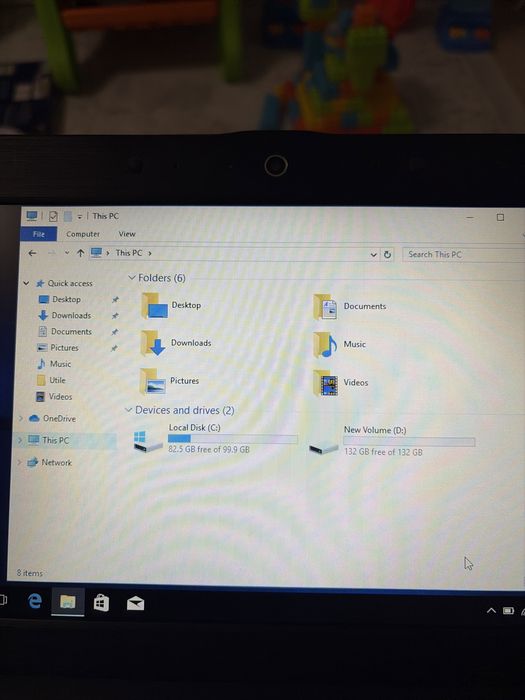
Task: Open the Videos folder in Folders section
Action: pos(341,383)
